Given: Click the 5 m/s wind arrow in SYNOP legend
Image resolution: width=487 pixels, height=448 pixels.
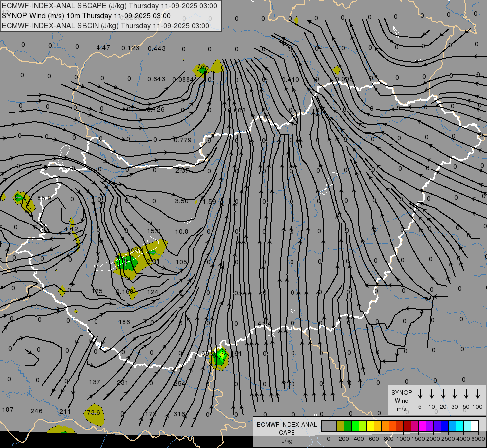Looking at the screenshot, I should [420, 394].
